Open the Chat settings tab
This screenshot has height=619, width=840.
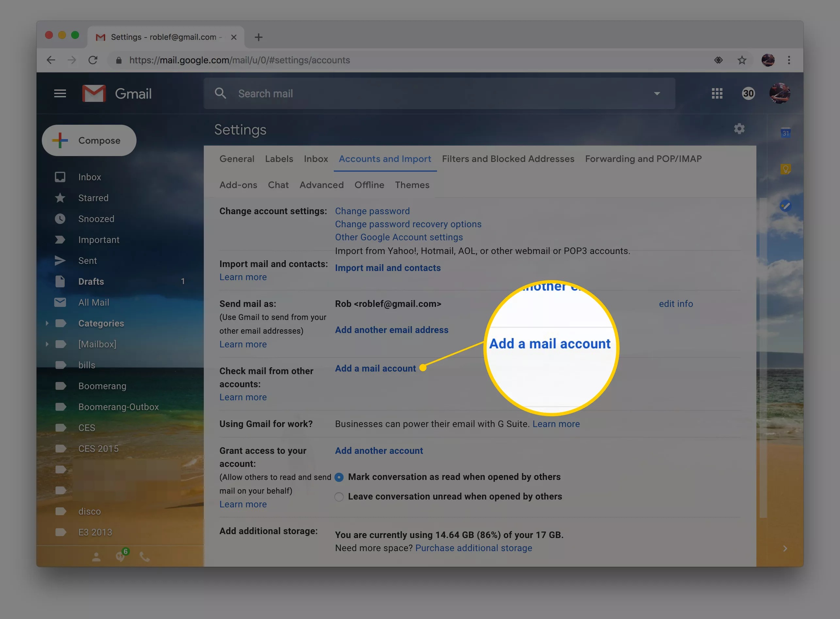coord(278,185)
